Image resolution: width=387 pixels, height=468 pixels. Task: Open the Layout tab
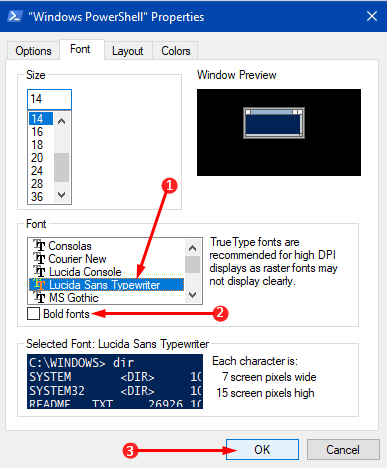point(128,51)
